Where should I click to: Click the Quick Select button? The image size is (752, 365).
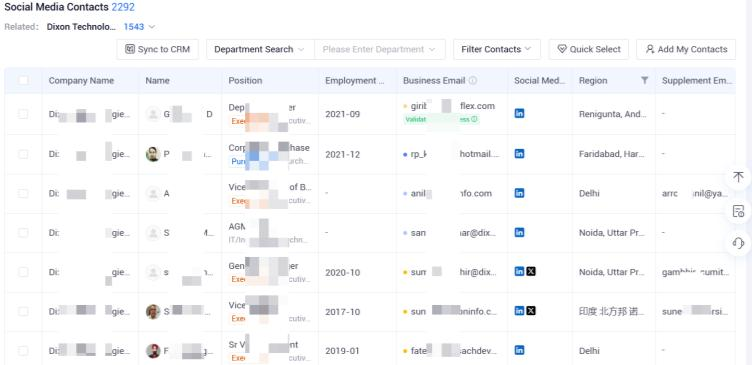pos(588,49)
